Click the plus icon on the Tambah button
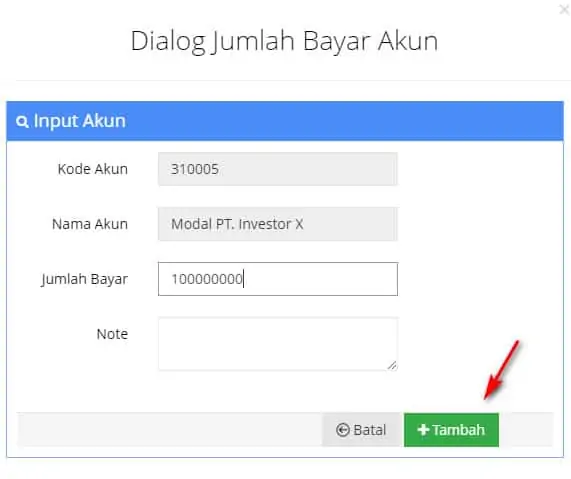The height and width of the screenshot is (479, 571). pos(423,430)
